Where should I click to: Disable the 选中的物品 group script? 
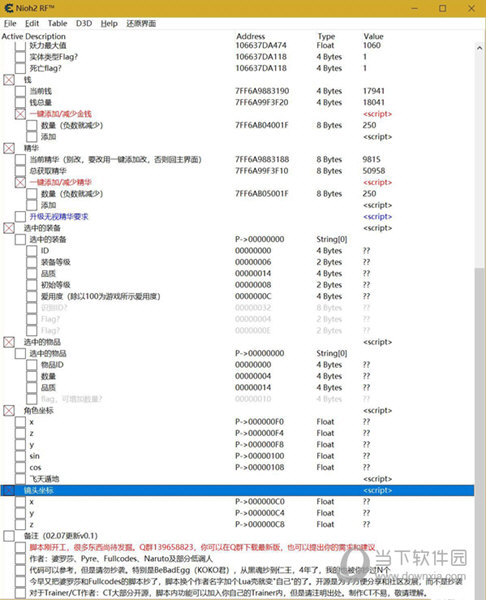pyautogui.click(x=9, y=342)
